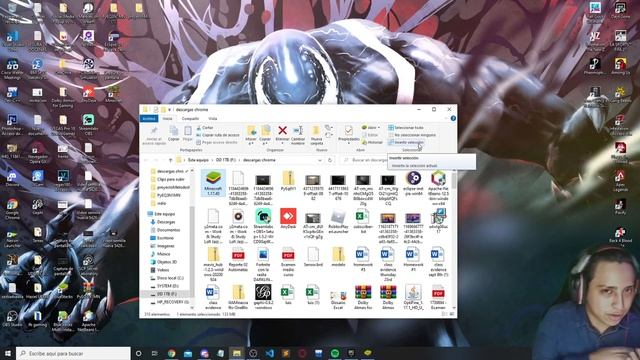640x360 pixels.
Task: Open the address bar history dropdown
Action: click(320, 160)
